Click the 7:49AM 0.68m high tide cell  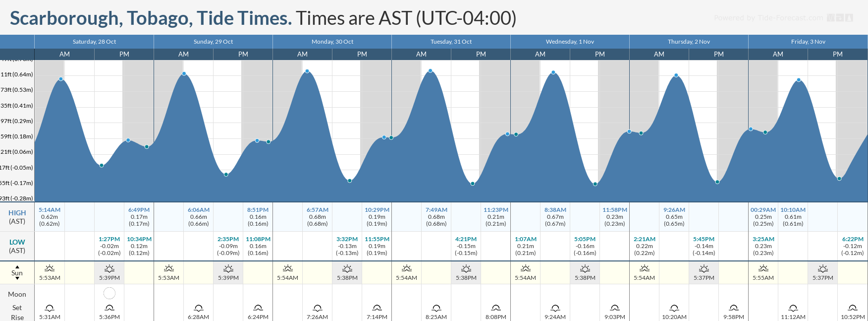[x=436, y=217]
